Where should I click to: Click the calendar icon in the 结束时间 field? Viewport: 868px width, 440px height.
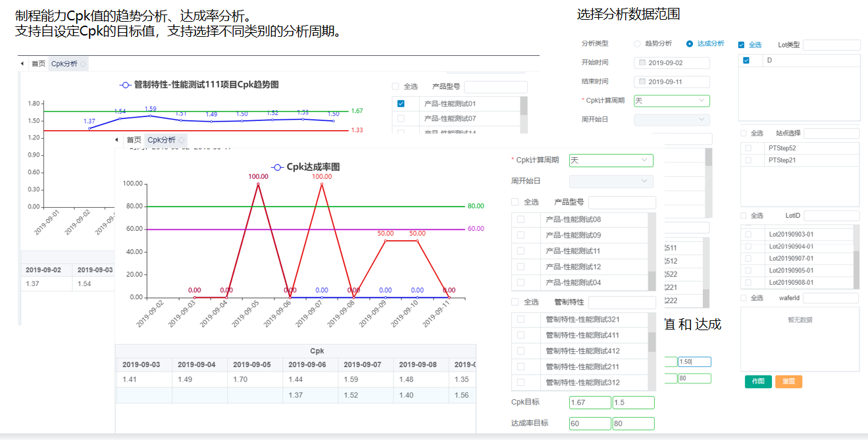pyautogui.click(x=642, y=82)
